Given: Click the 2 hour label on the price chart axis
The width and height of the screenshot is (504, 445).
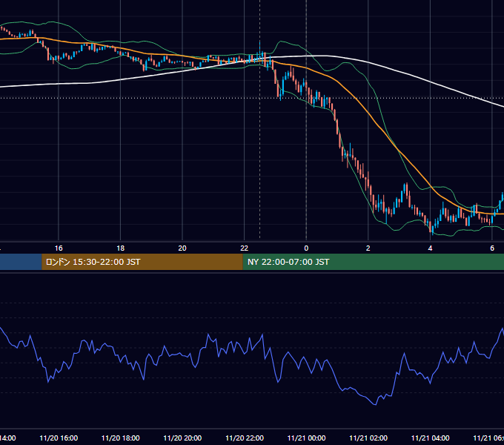Looking at the screenshot, I should tap(368, 248).
